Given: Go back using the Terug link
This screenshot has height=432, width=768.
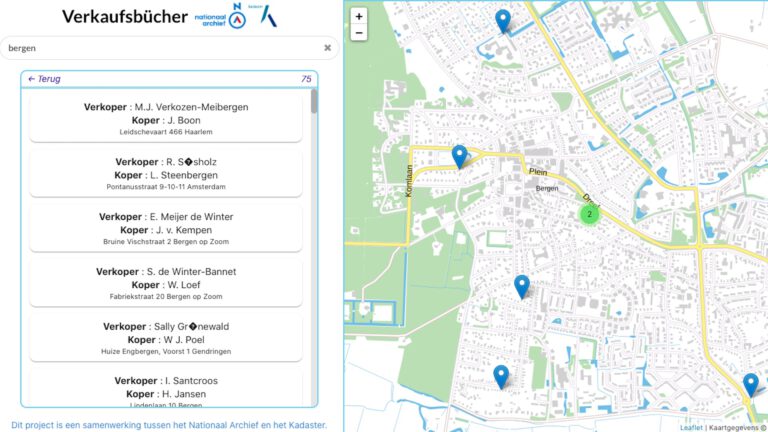Looking at the screenshot, I should click(45, 79).
